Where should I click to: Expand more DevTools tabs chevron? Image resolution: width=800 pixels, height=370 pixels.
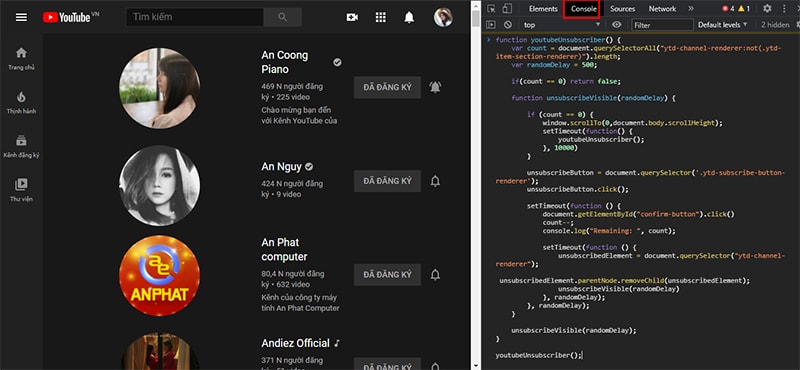(691, 9)
